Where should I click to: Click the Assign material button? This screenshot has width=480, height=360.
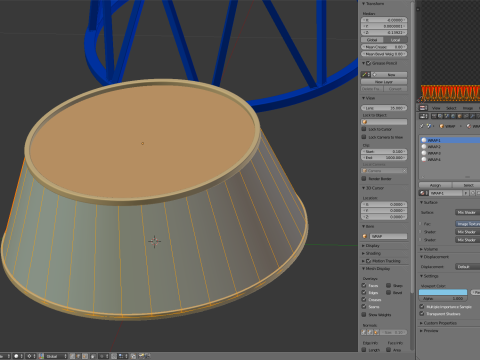[435, 185]
